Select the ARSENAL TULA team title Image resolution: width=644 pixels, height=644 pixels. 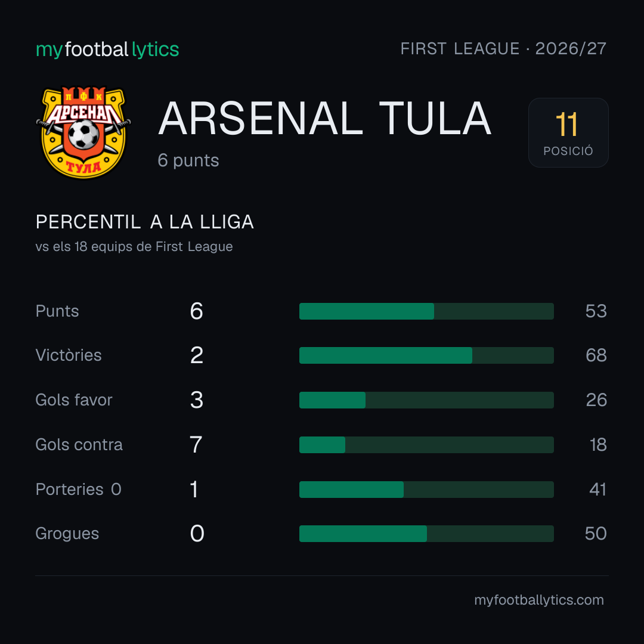point(325,118)
